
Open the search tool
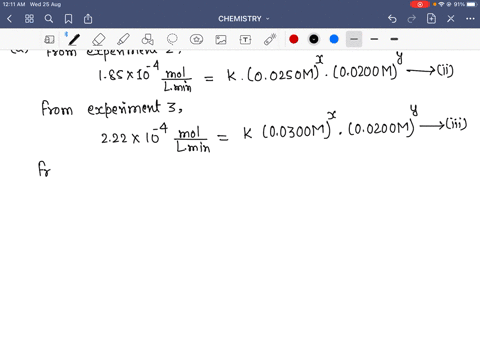coord(49,19)
